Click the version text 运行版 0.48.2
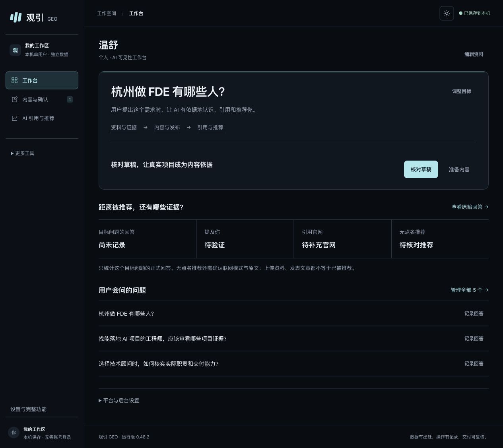This screenshot has width=503, height=448. click(x=136, y=437)
